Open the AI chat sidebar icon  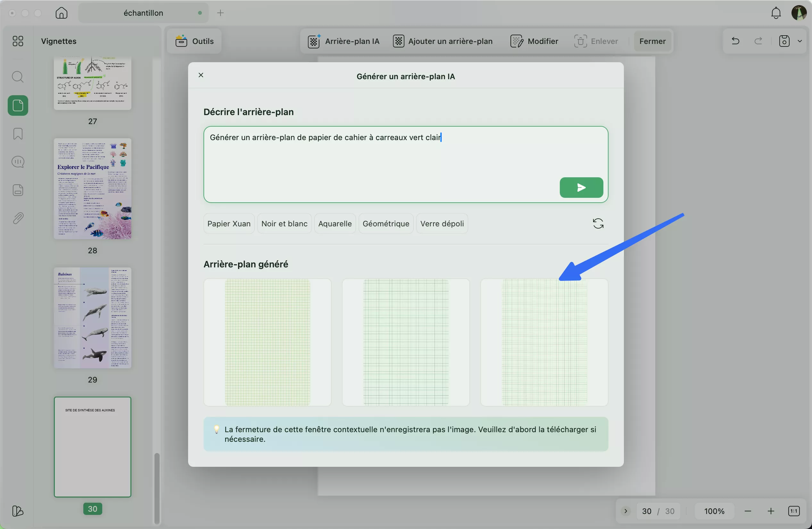coord(17,162)
